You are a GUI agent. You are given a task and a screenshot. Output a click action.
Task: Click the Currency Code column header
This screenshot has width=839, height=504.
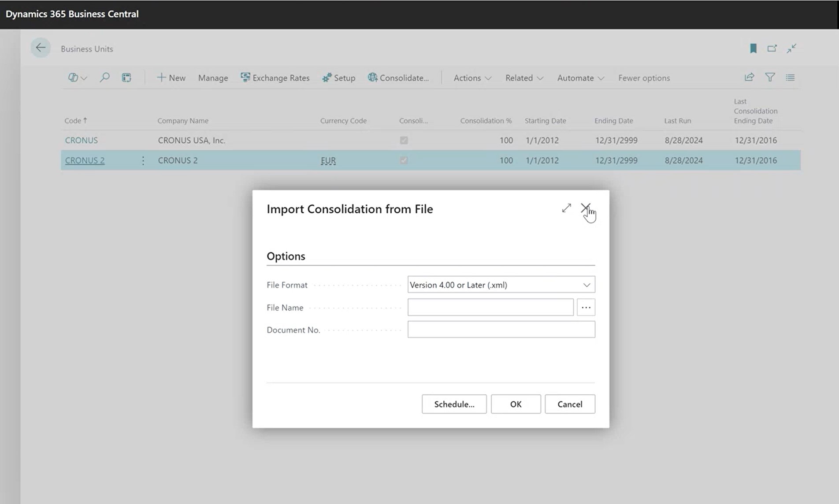[343, 120]
